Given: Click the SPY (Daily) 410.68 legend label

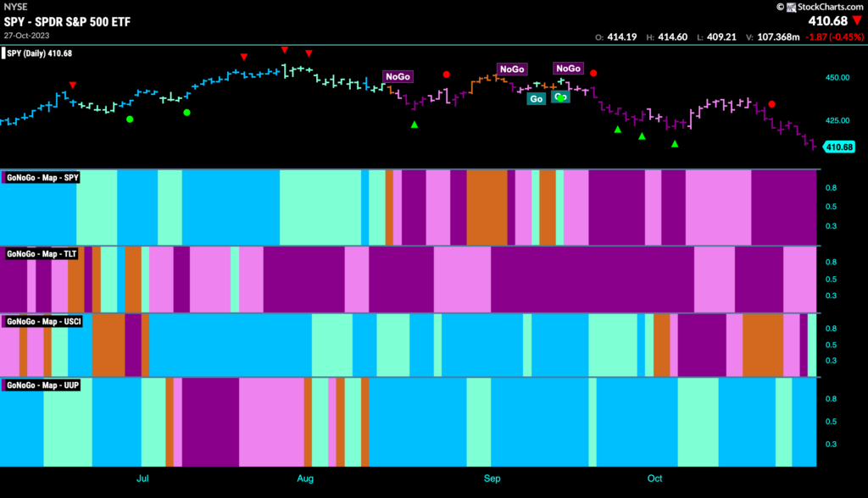Looking at the screenshot, I should (39, 53).
